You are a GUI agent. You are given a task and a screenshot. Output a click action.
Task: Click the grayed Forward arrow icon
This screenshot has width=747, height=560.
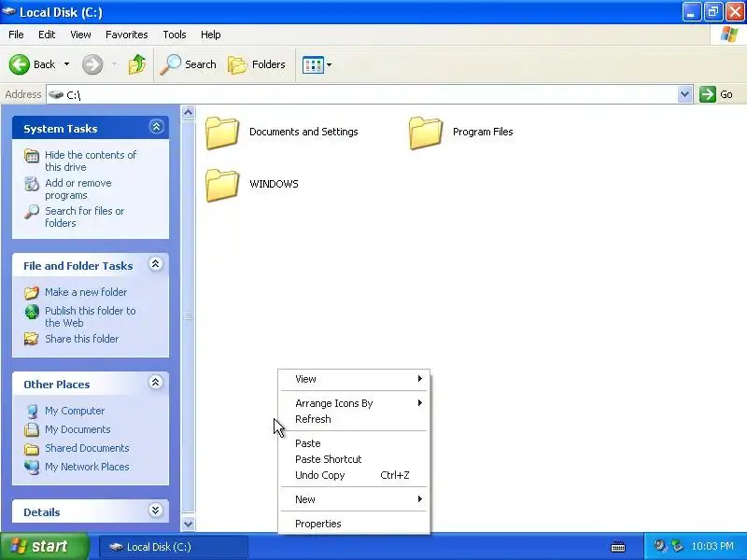pos(92,64)
